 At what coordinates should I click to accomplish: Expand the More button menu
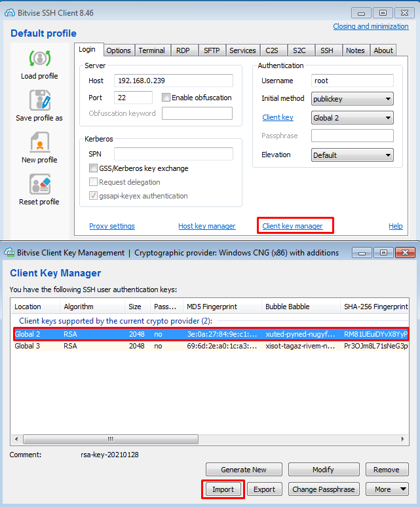coord(387,489)
